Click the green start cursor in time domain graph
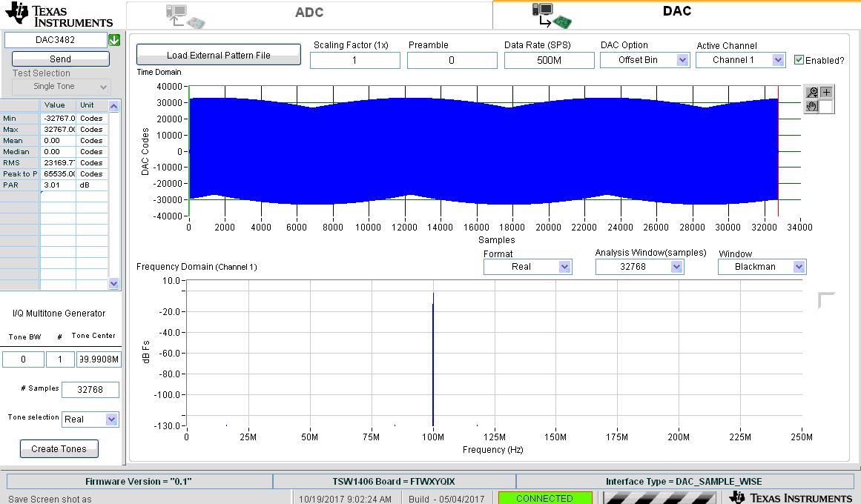Image resolution: width=861 pixels, height=504 pixels. point(189,151)
